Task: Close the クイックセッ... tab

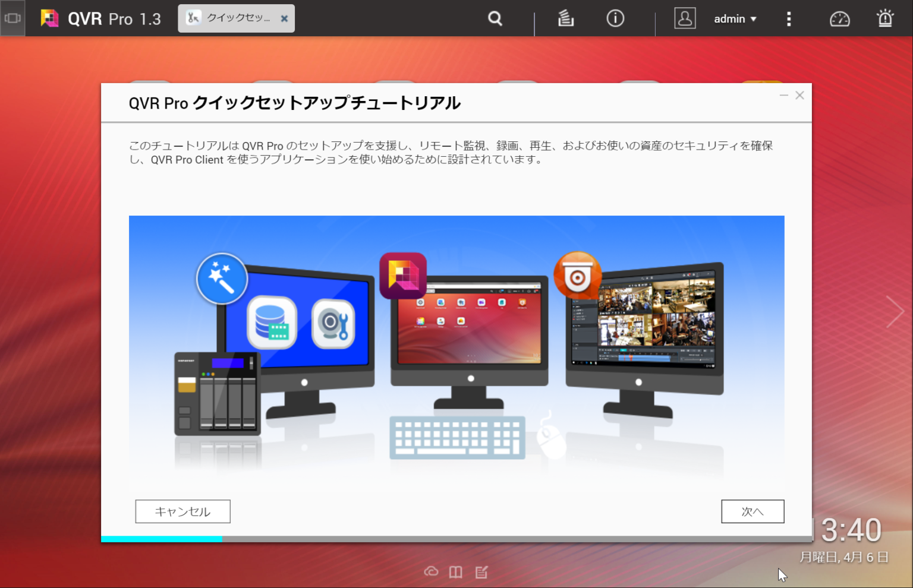Action: (x=284, y=19)
